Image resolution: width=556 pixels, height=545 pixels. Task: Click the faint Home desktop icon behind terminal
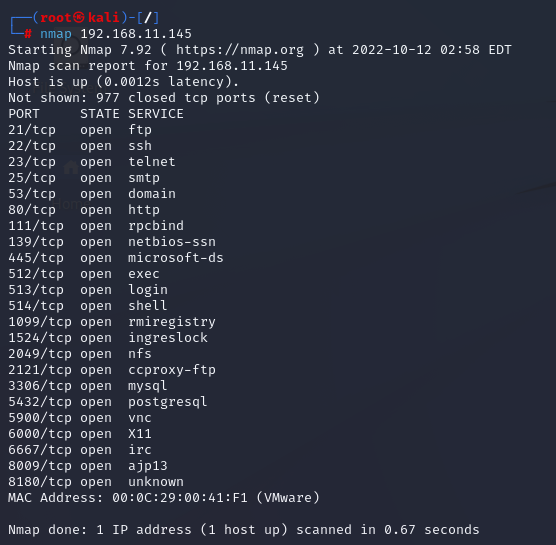(x=71, y=167)
